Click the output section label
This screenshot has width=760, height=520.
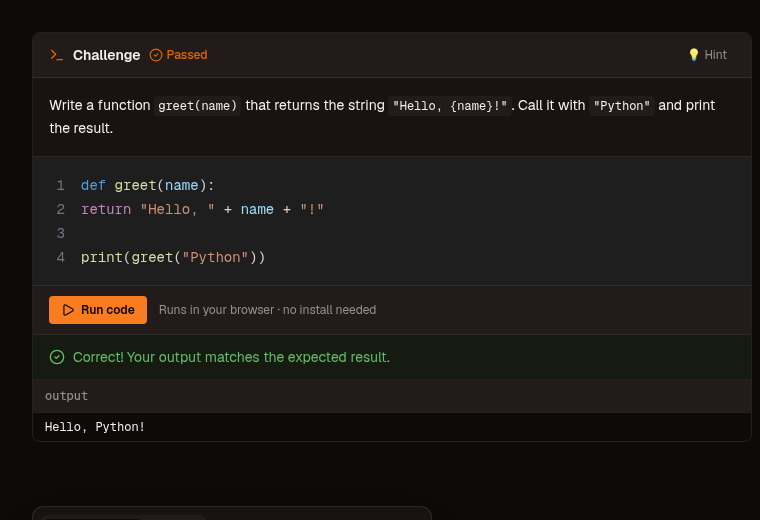pyautogui.click(x=66, y=396)
